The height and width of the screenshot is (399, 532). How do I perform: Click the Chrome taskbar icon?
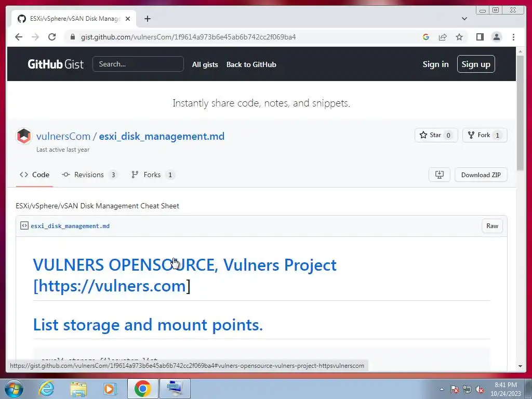click(x=142, y=389)
